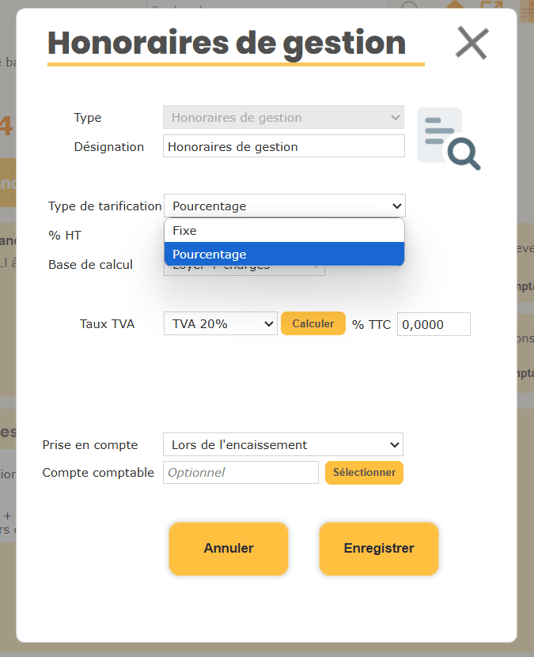Click the Calculer button
The width and height of the screenshot is (534, 657).
pos(313,323)
